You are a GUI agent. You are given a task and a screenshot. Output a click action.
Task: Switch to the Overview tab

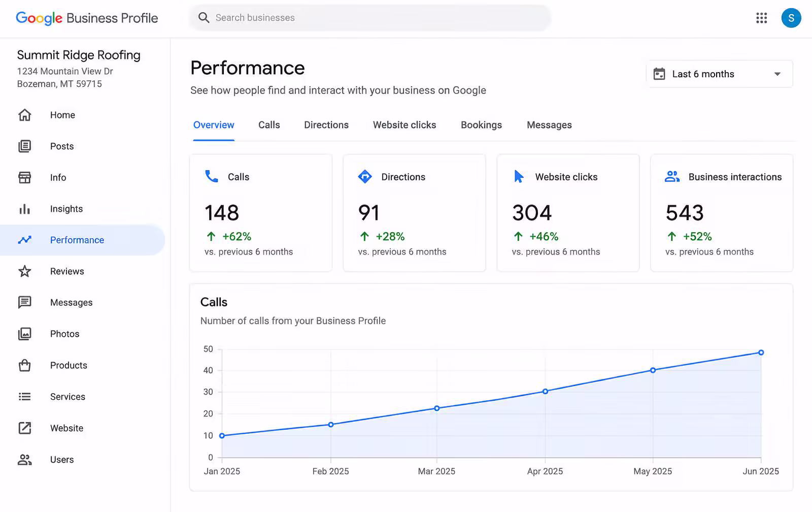214,125
